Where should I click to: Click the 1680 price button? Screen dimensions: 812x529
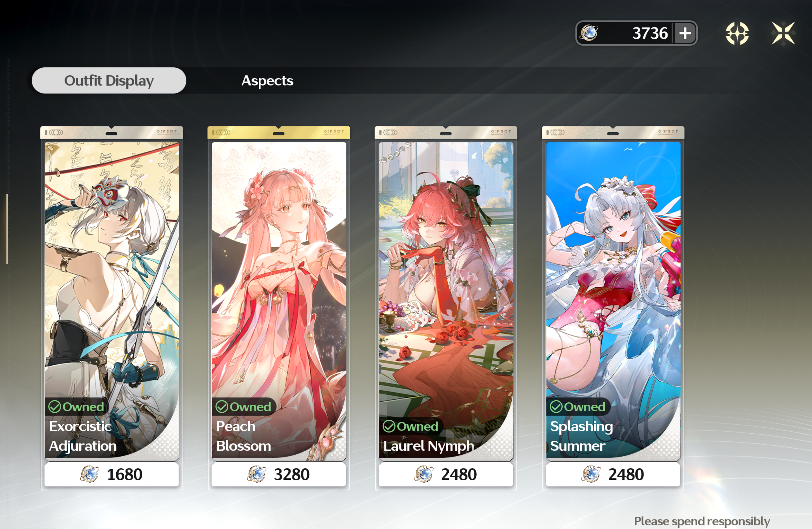click(x=111, y=474)
